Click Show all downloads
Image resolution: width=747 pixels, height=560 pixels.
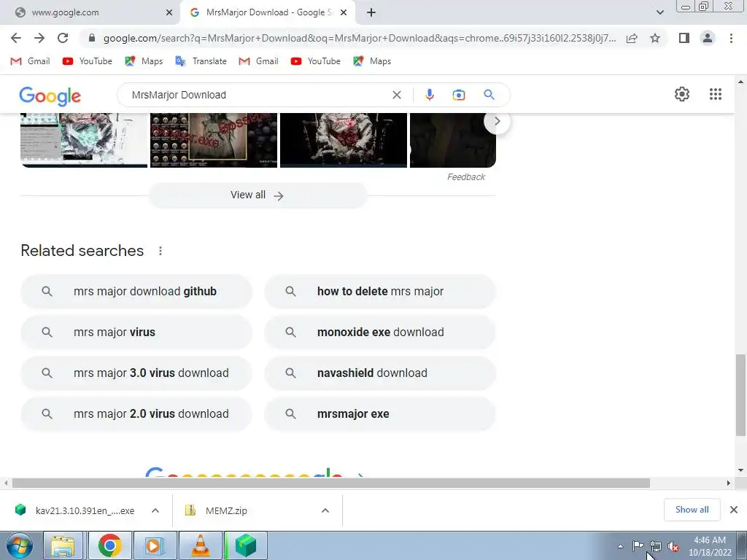point(692,510)
